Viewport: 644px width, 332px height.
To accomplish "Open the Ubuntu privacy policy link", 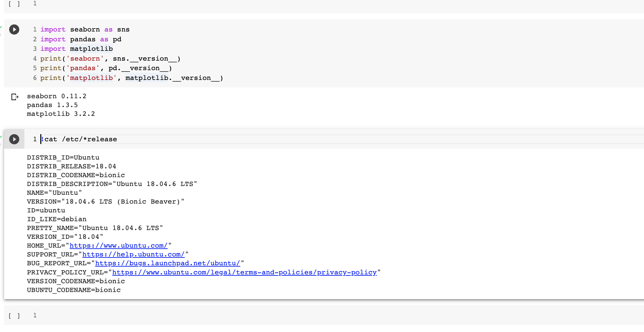I will [x=244, y=272].
